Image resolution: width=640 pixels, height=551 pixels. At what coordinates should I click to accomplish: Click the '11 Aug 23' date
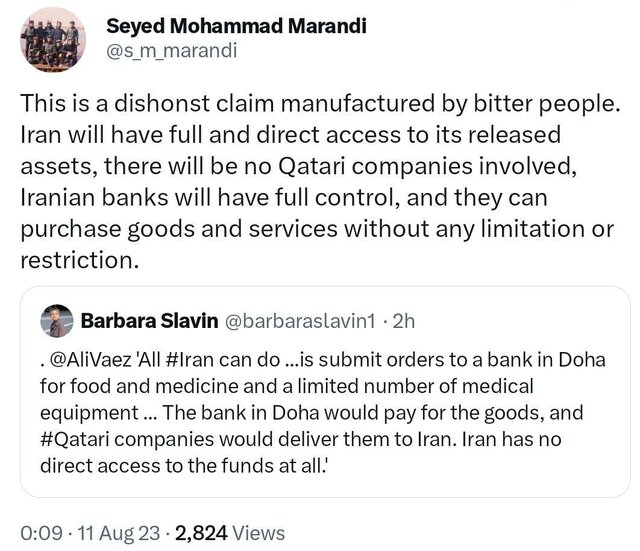click(114, 533)
